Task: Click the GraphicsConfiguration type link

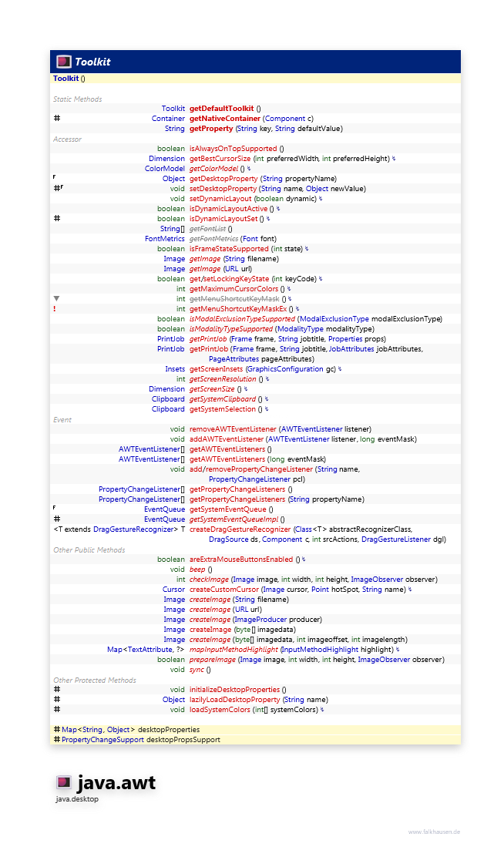Action: (285, 369)
